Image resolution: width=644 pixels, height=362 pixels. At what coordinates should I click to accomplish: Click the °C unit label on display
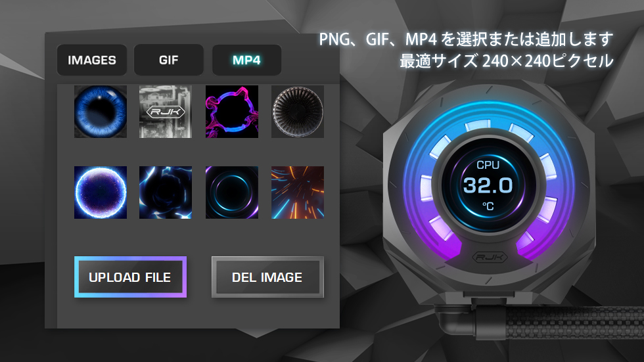pos(488,206)
